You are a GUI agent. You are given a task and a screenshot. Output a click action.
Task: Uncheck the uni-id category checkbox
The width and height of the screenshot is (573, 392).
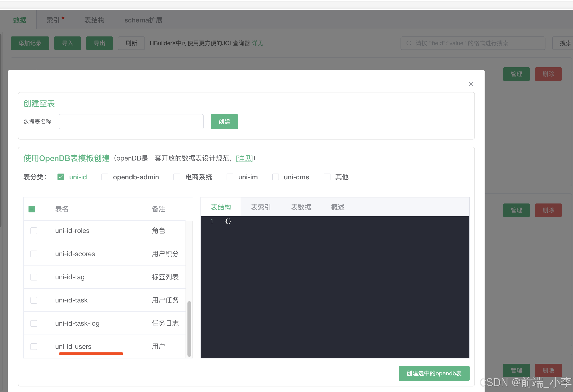[61, 177]
